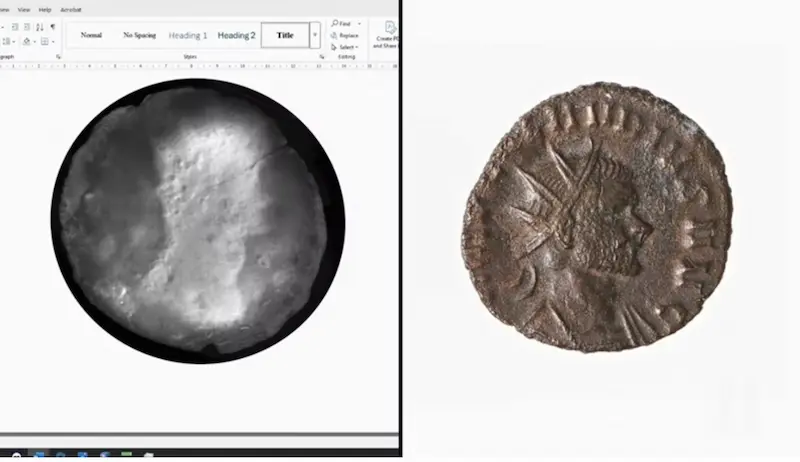Open the Find dropdown arrow
Screen dimensions: 800x462
(x=359, y=24)
